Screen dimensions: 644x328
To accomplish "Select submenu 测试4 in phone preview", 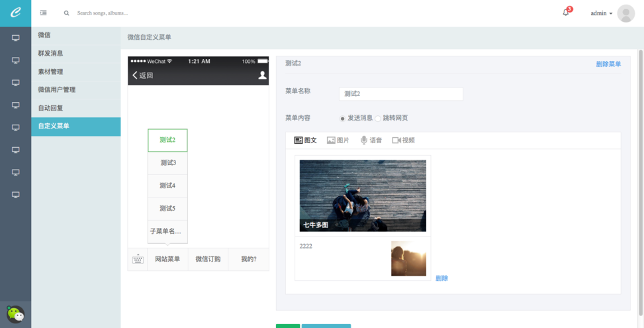I will [167, 186].
